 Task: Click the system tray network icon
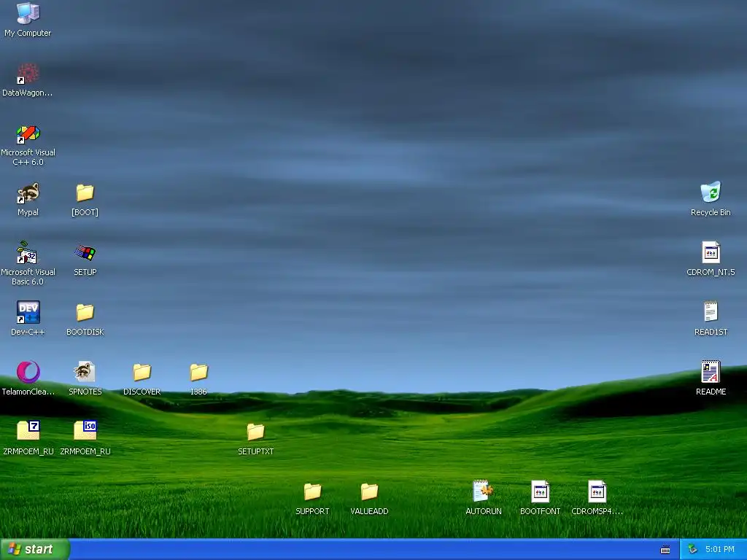click(x=693, y=550)
